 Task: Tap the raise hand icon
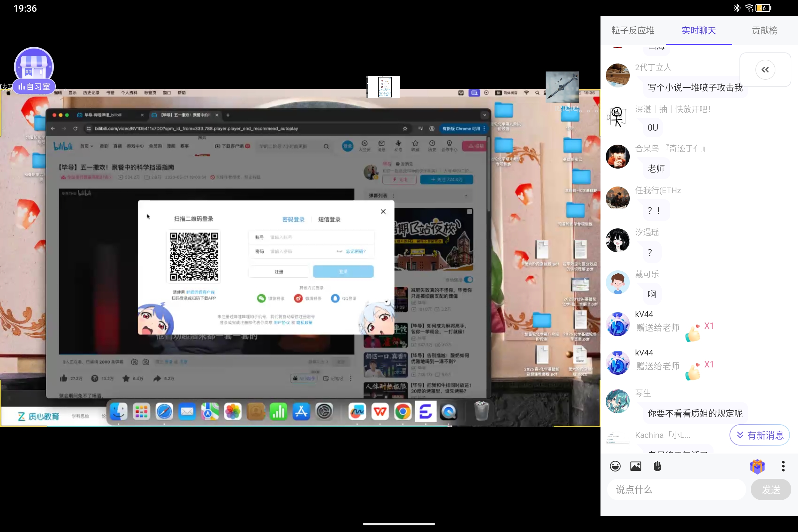(x=657, y=466)
